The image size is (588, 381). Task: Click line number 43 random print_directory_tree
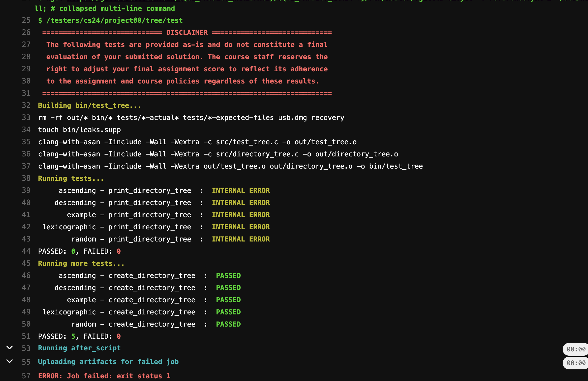tap(26, 239)
